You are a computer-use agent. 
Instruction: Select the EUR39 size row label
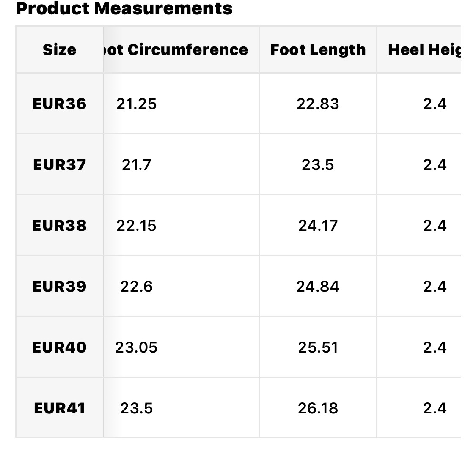coord(59,287)
